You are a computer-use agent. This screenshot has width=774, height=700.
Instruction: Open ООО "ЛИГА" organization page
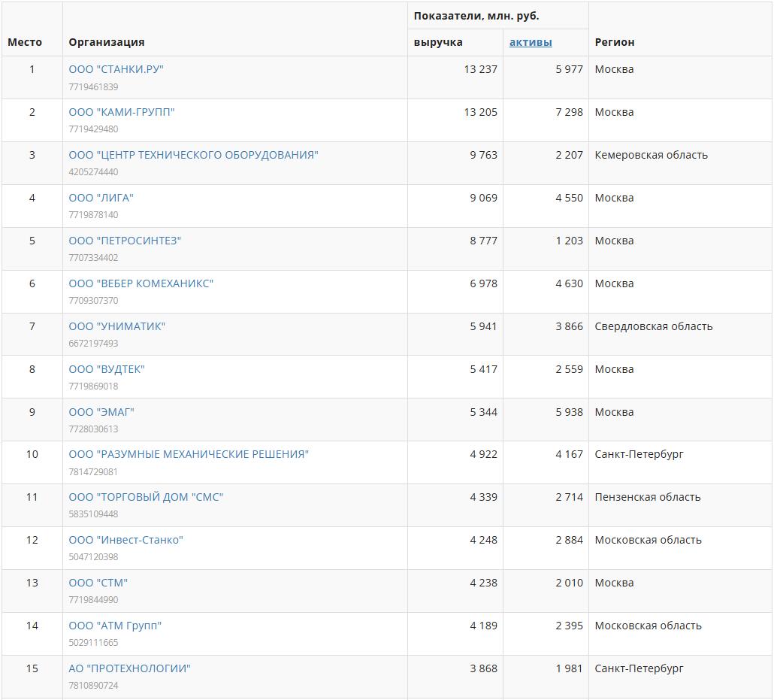click(x=101, y=198)
